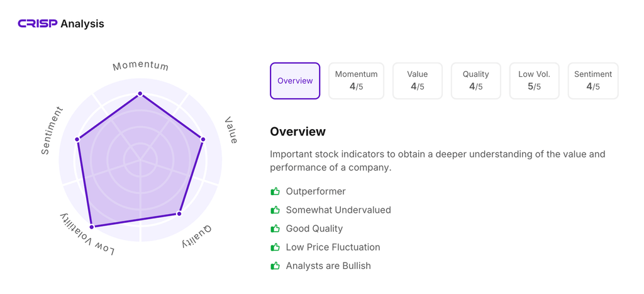Screen dimensions: 644x294
Task: Click the Low Volatility point on radar chart
Action: tap(92, 227)
